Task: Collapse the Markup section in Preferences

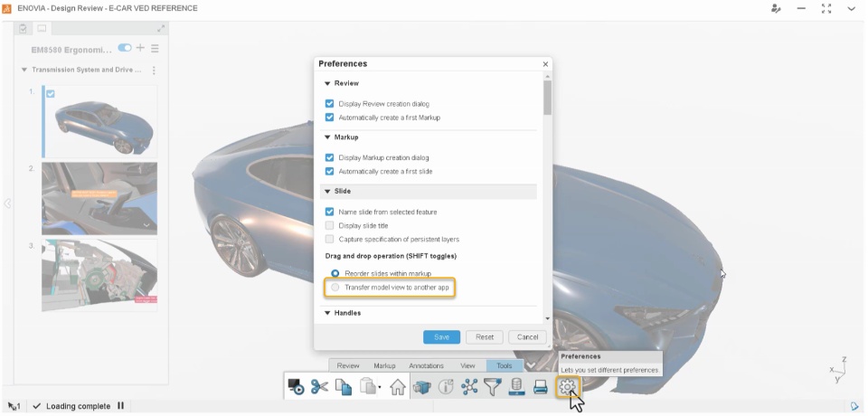Action: [x=327, y=137]
